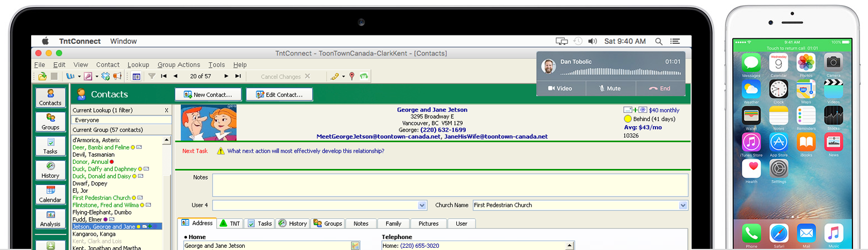Open the Groups view in the sidebar
The image size is (868, 250).
pos(50,121)
